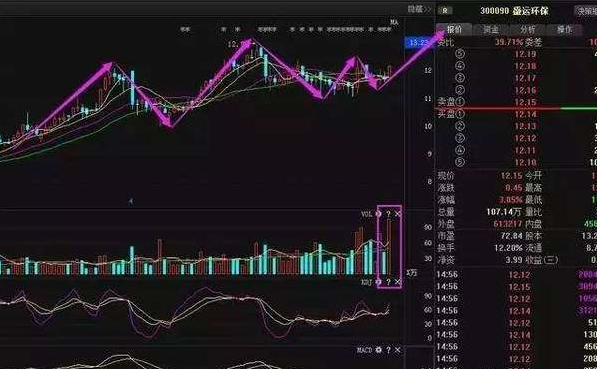Switch to the 资金 tab
The width and height of the screenshot is (597, 369).
(x=491, y=29)
